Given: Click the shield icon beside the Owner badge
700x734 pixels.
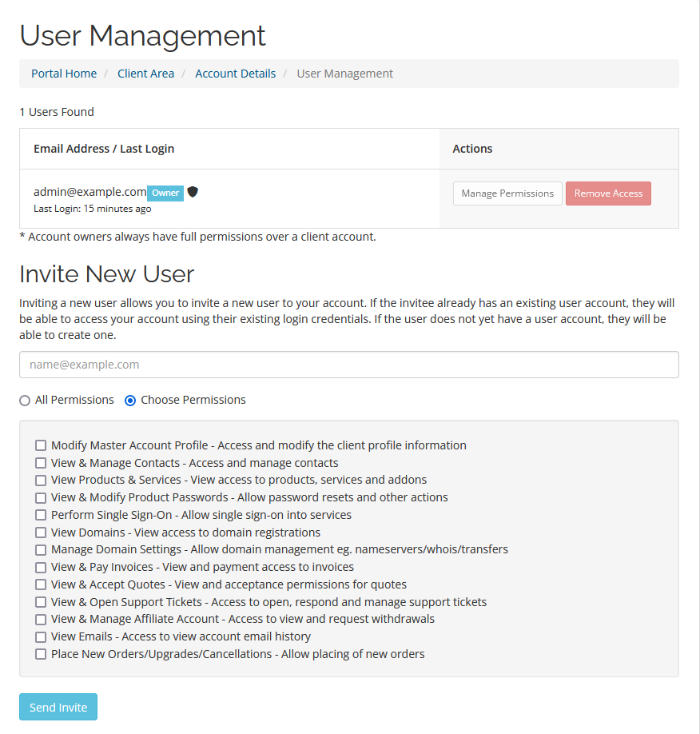Looking at the screenshot, I should pyautogui.click(x=193, y=192).
